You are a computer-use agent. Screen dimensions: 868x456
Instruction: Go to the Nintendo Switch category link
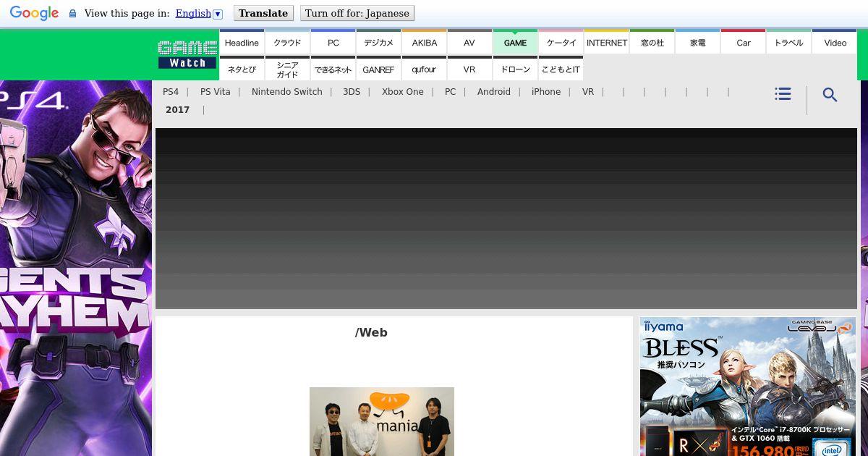pos(287,92)
